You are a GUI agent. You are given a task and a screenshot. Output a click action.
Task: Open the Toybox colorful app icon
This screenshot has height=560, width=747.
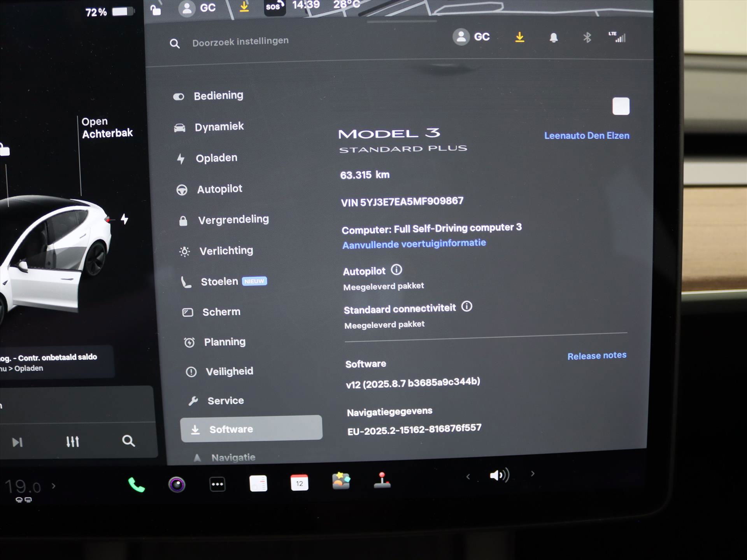(341, 481)
